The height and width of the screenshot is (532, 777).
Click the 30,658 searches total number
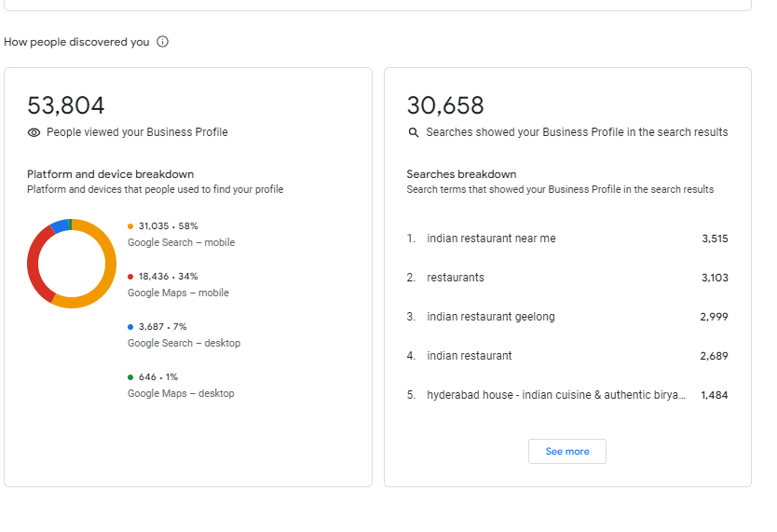pyautogui.click(x=445, y=105)
